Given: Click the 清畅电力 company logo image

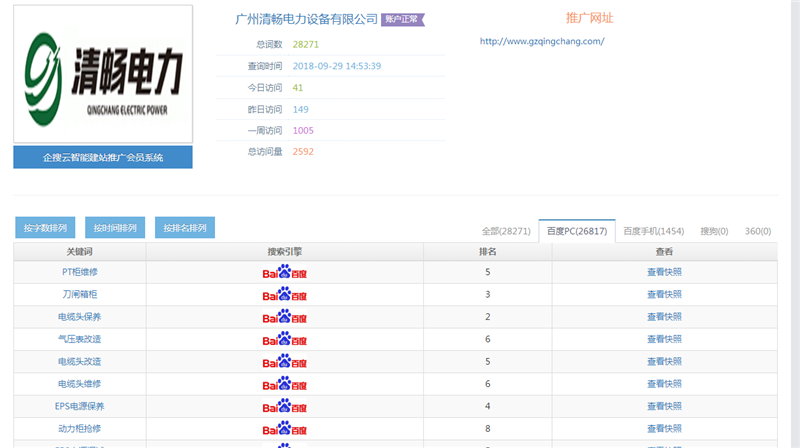Looking at the screenshot, I should (103, 74).
